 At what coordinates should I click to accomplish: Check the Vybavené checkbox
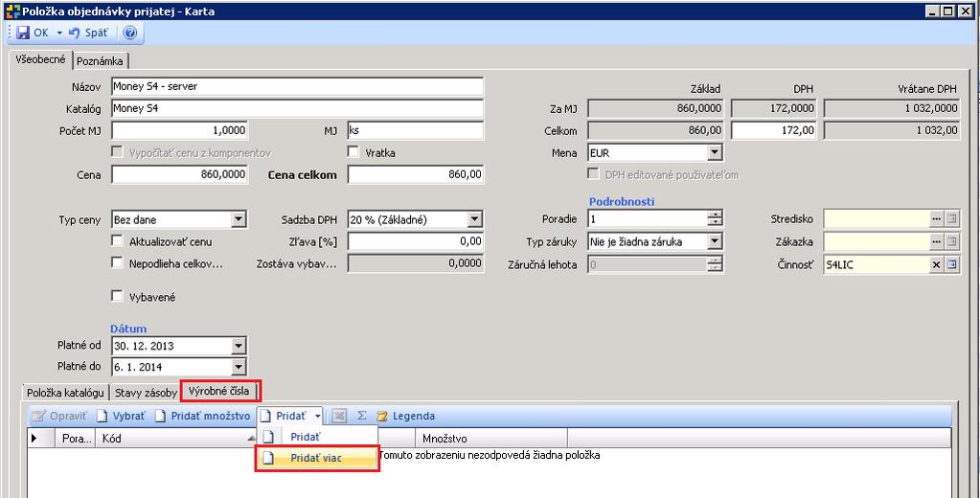(x=117, y=296)
